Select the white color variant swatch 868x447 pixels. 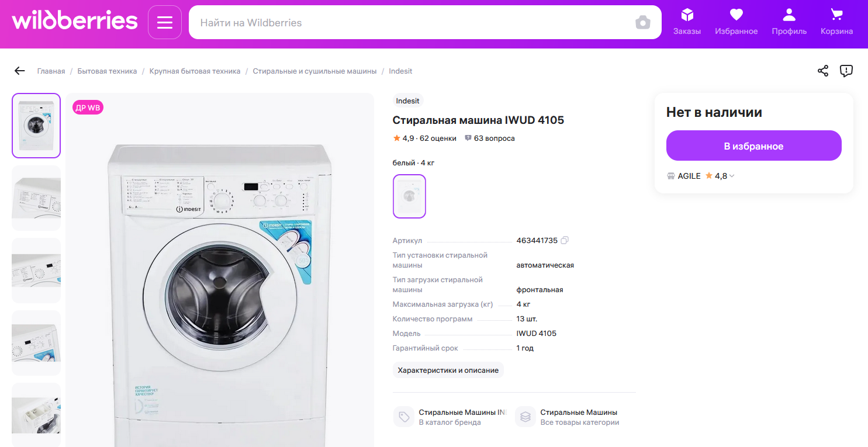(x=409, y=196)
